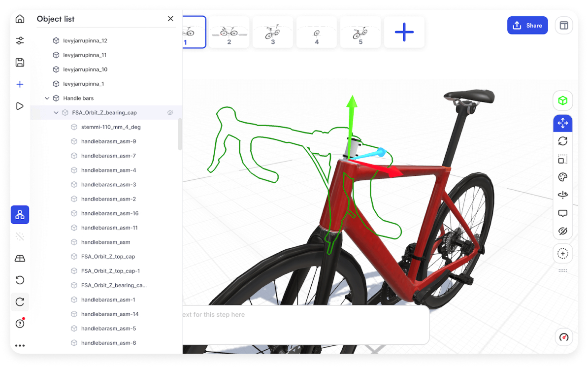Click the Save disk icon

click(x=20, y=62)
